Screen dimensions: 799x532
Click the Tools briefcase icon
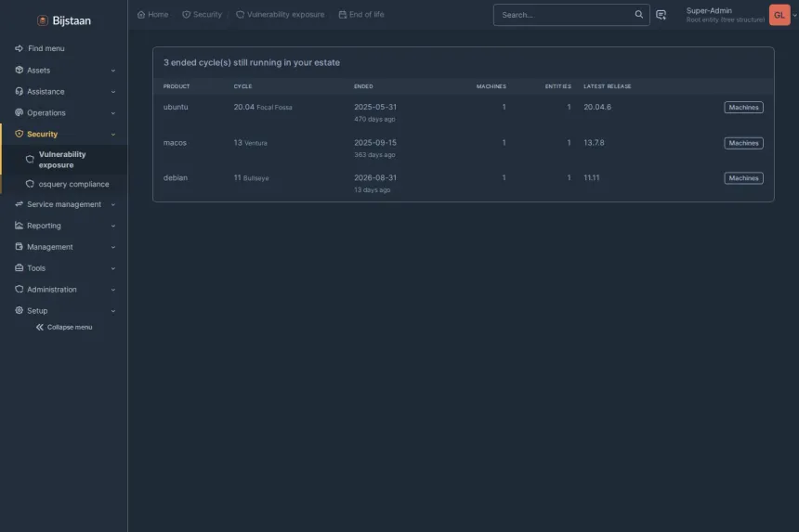tap(19, 267)
